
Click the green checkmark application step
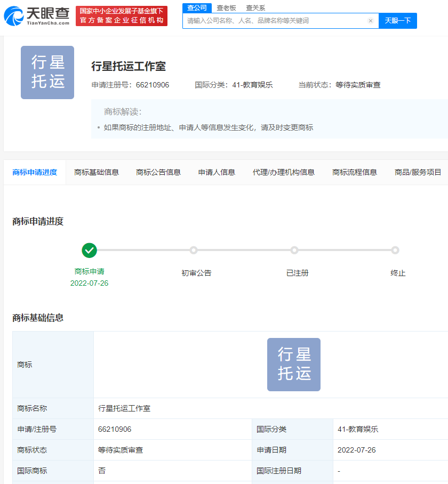[89, 250]
